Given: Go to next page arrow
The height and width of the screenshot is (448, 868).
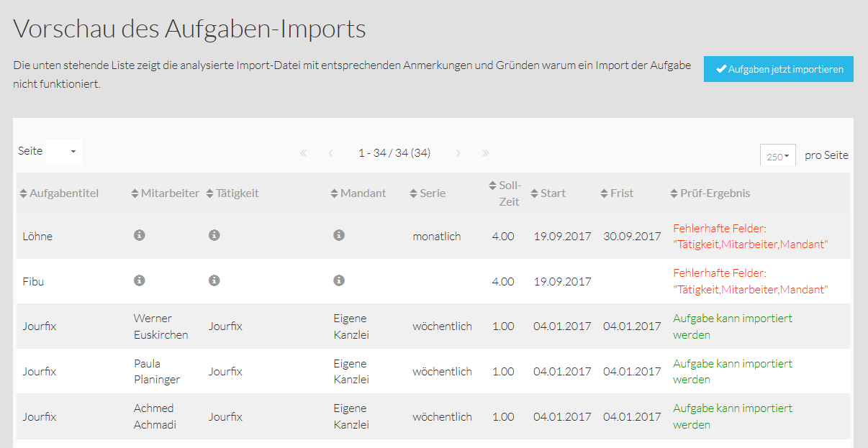Looking at the screenshot, I should (458, 153).
